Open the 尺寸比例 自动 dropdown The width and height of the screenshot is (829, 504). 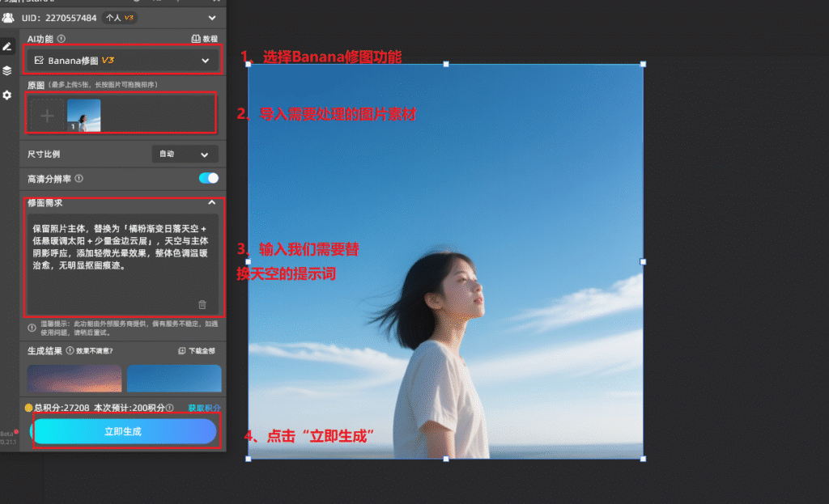click(185, 154)
